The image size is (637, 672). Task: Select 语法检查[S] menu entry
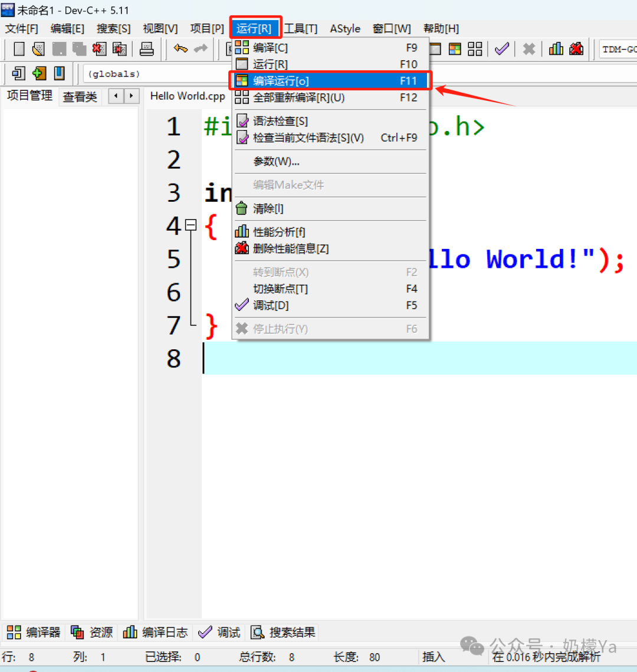330,121
